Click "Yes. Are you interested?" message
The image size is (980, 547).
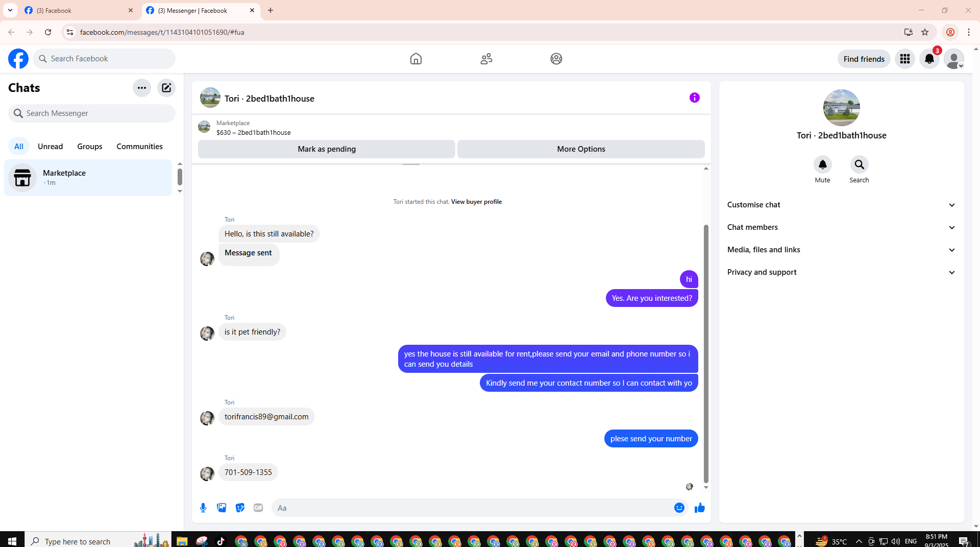(652, 298)
